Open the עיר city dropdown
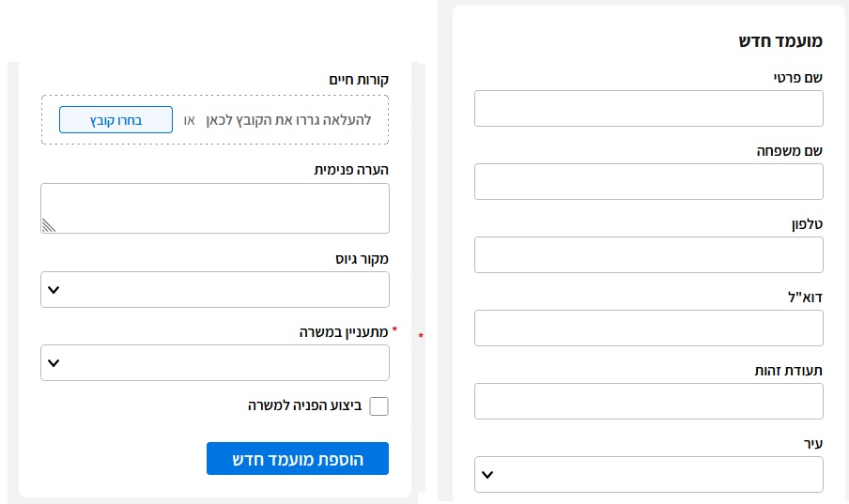849x504 pixels. point(649,474)
